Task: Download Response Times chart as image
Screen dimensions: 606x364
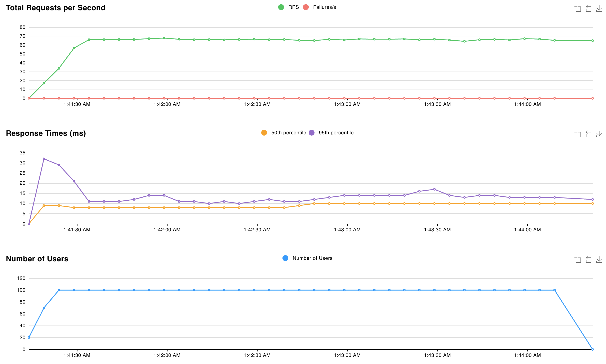Action: tap(599, 134)
